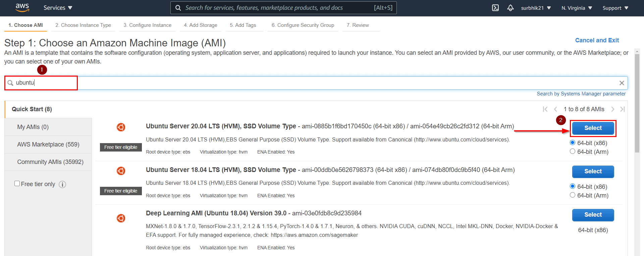This screenshot has width=644, height=256.
Task: Click the Ubuntu Server 18.04 LTS title text
Action: point(221,170)
